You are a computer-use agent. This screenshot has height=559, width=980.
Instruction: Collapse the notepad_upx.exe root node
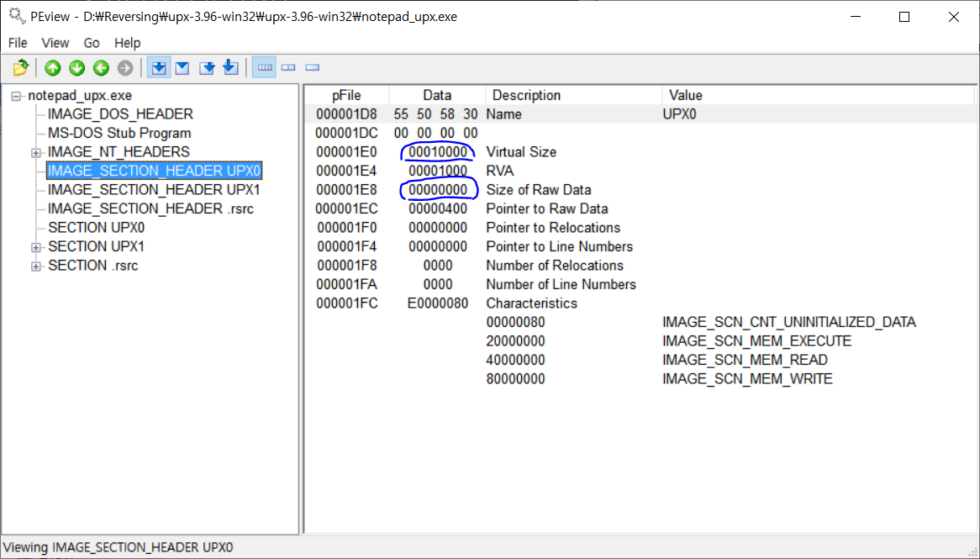click(x=16, y=97)
